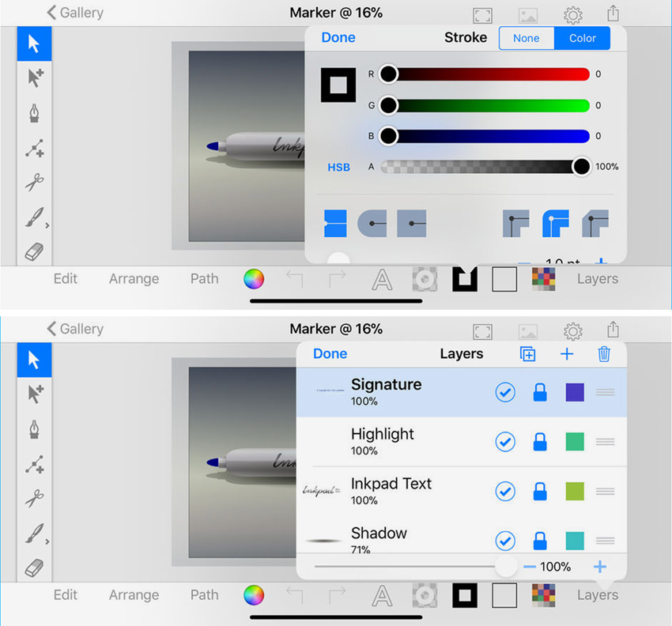Go back to Gallery on the Layers screen
Image resolution: width=672 pixels, height=626 pixels.
tap(75, 329)
